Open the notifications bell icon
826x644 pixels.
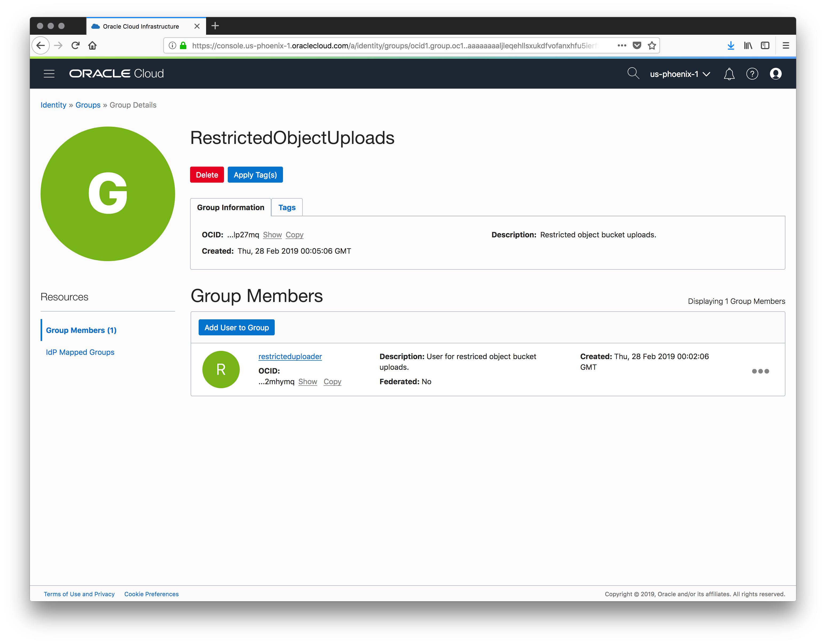click(x=729, y=74)
